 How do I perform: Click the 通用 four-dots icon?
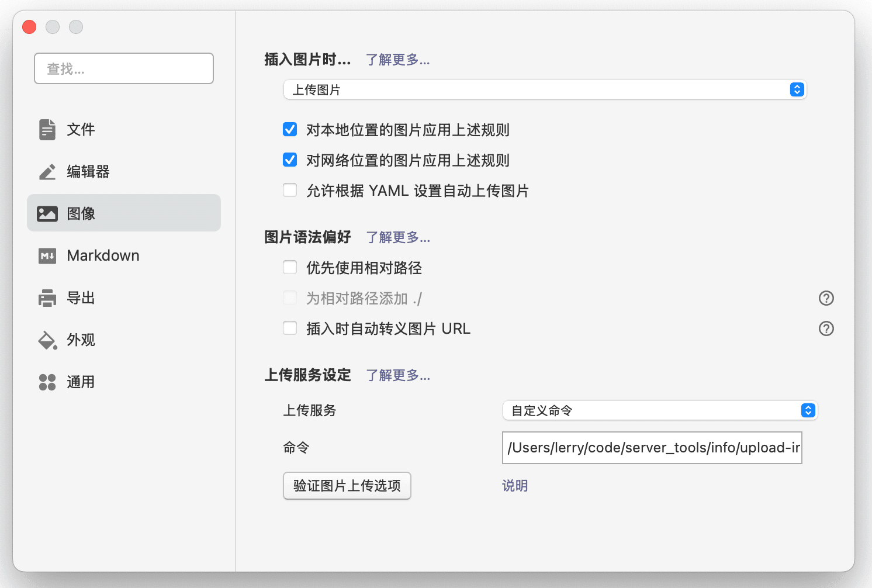point(47,382)
